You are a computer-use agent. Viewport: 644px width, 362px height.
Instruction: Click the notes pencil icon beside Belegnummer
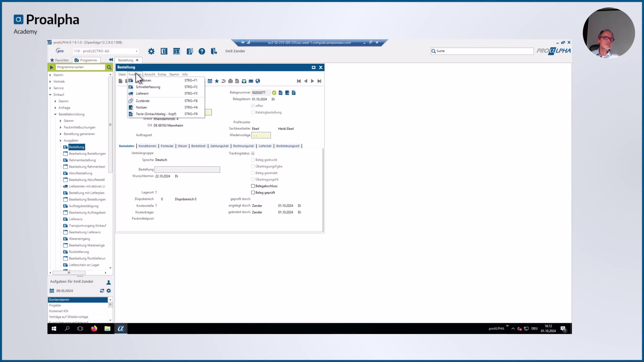287,93
